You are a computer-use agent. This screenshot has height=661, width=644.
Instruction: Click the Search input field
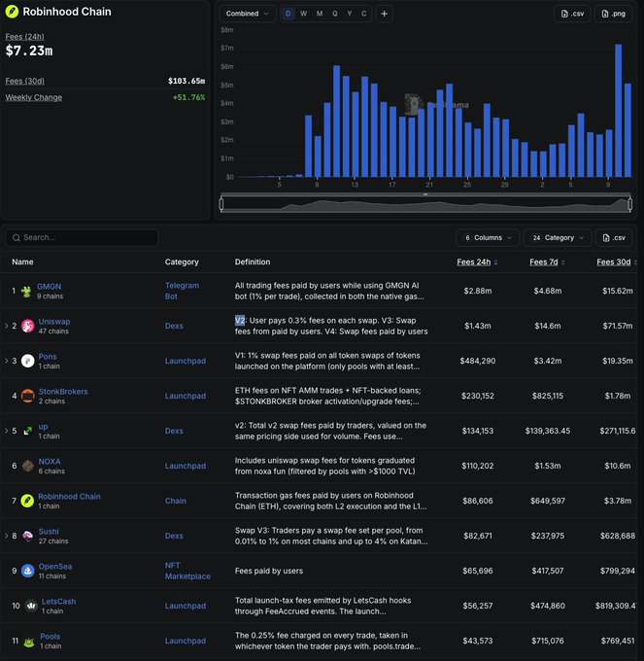click(x=82, y=238)
